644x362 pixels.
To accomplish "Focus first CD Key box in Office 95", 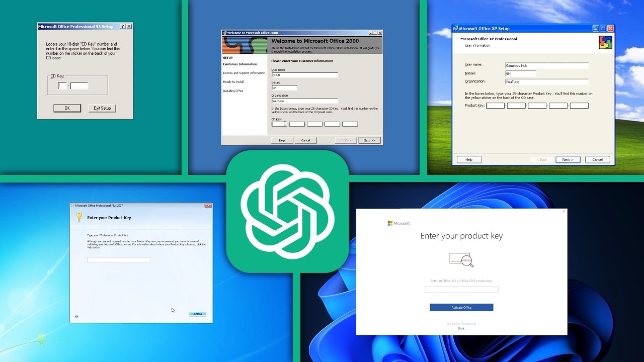I will pos(62,86).
